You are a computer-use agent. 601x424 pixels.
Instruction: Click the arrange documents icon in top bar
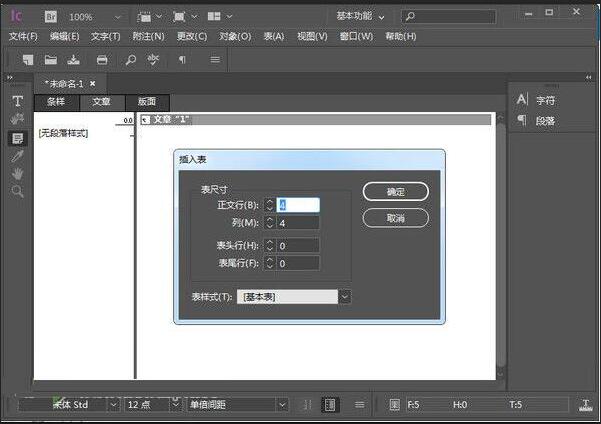[214, 16]
